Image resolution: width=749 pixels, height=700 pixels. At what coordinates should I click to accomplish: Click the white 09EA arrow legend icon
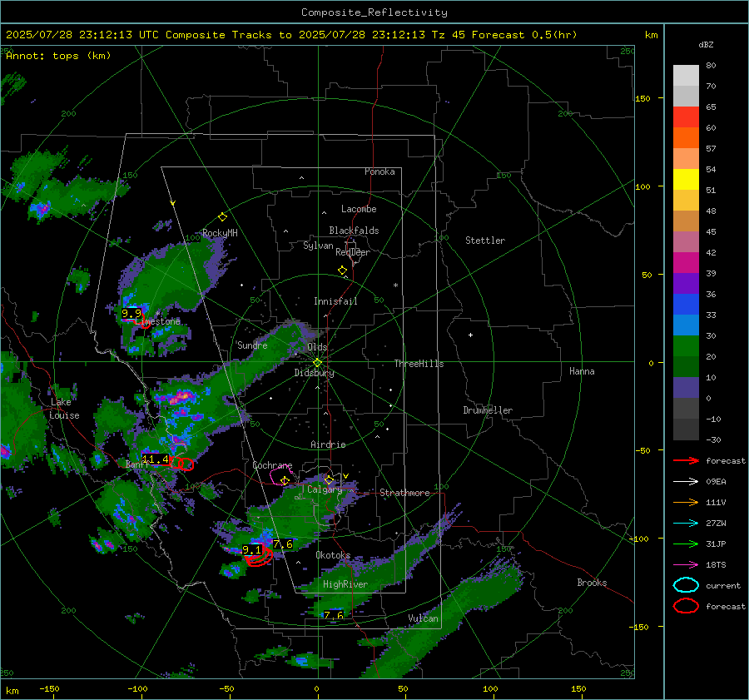[x=686, y=482]
